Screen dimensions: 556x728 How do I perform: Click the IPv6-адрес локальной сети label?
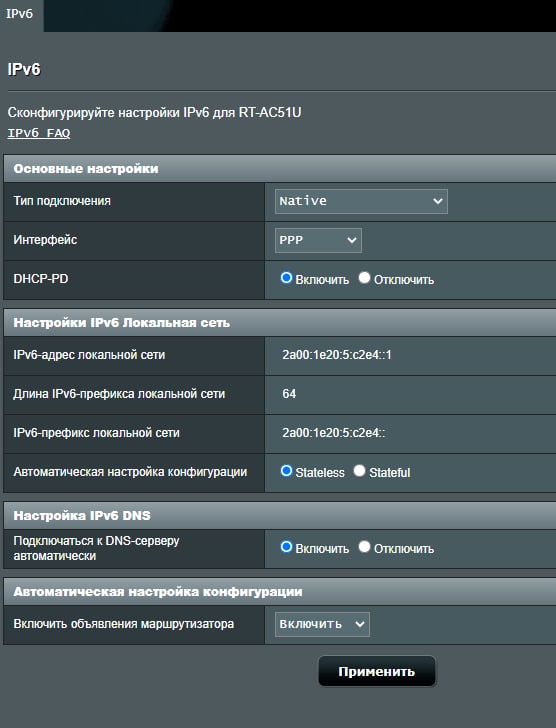[x=89, y=355]
